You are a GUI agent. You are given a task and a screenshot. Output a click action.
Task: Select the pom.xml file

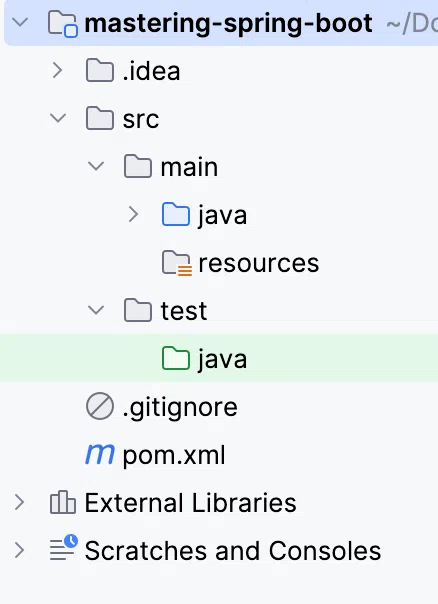[174, 455]
